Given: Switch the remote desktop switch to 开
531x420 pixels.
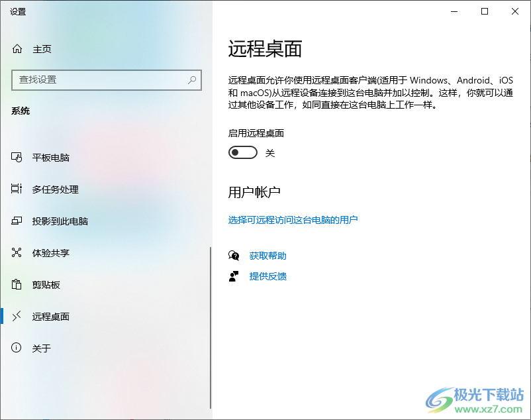Looking at the screenshot, I should (242, 152).
